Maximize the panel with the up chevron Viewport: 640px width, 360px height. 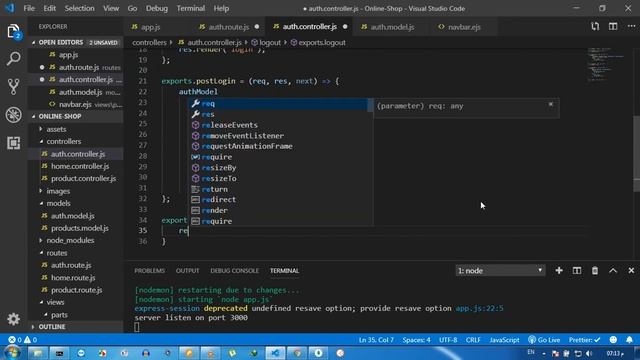pos(613,271)
